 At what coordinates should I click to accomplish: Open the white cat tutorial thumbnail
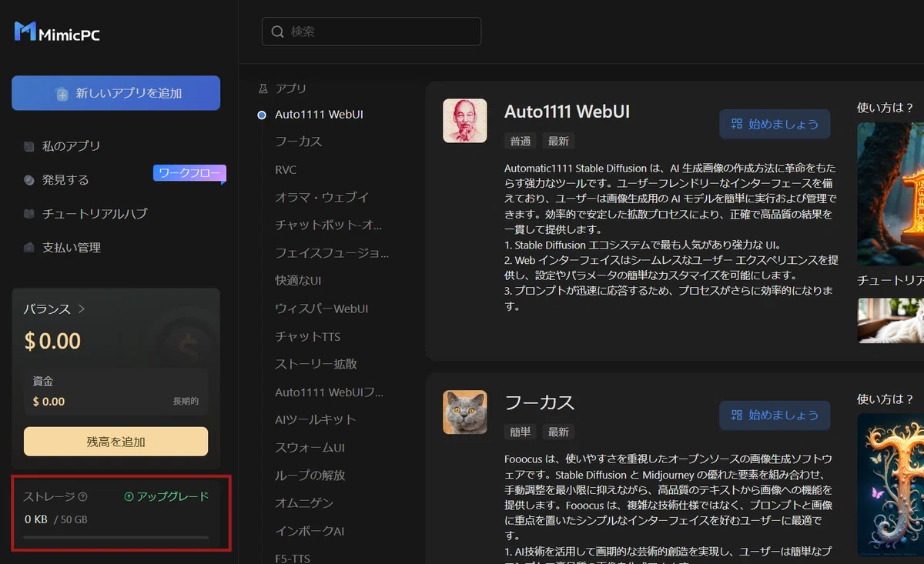pyautogui.click(x=890, y=320)
